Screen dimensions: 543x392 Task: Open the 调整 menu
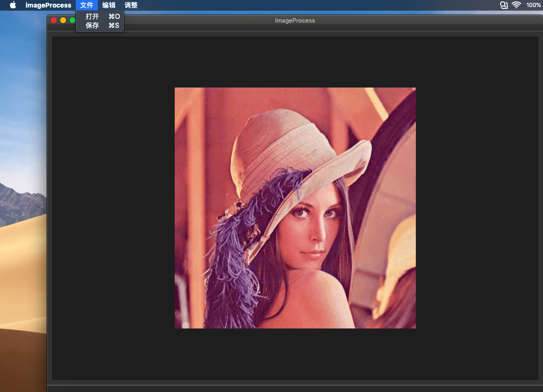coord(131,5)
